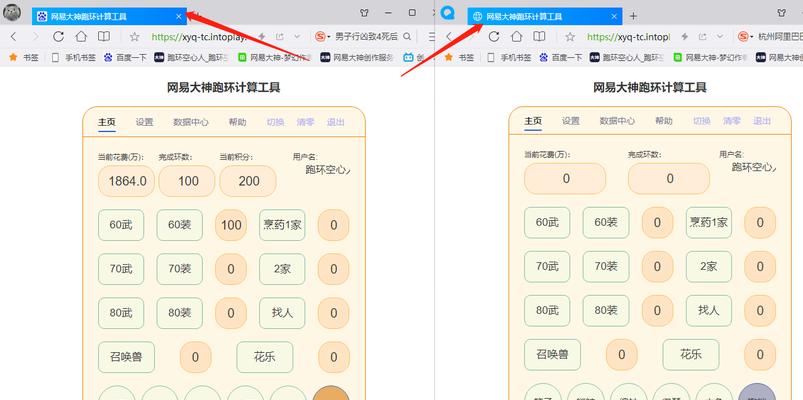This screenshot has width=803, height=400.
Task: Click 切换 link in left window
Action: [x=275, y=122]
